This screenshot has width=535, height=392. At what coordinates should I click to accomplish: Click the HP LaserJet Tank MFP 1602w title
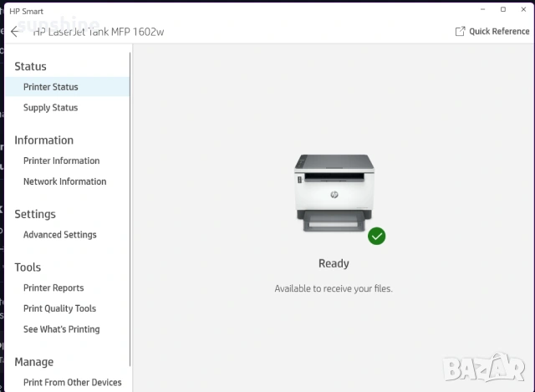[x=98, y=32]
